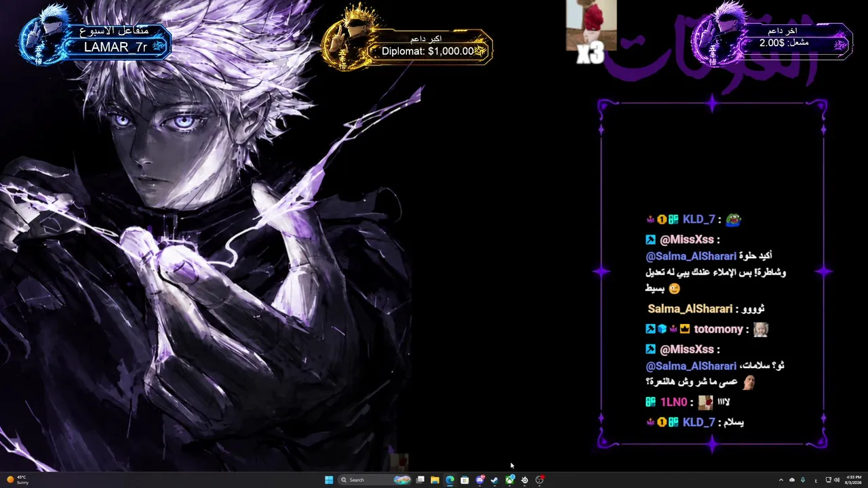Click the crown badge beside totomony
Screen dimensions: 868x488
pyautogui.click(x=685, y=329)
